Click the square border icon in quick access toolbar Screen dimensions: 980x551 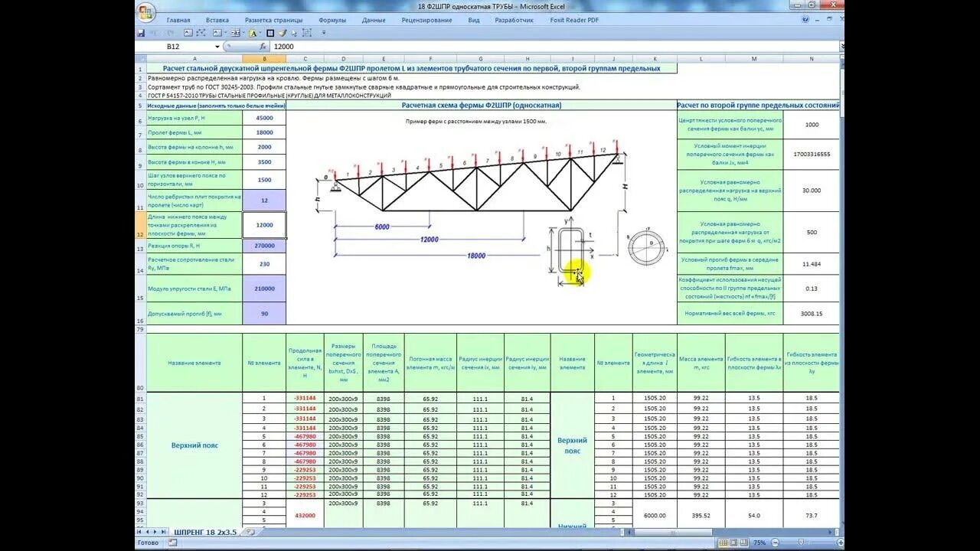click(270, 33)
